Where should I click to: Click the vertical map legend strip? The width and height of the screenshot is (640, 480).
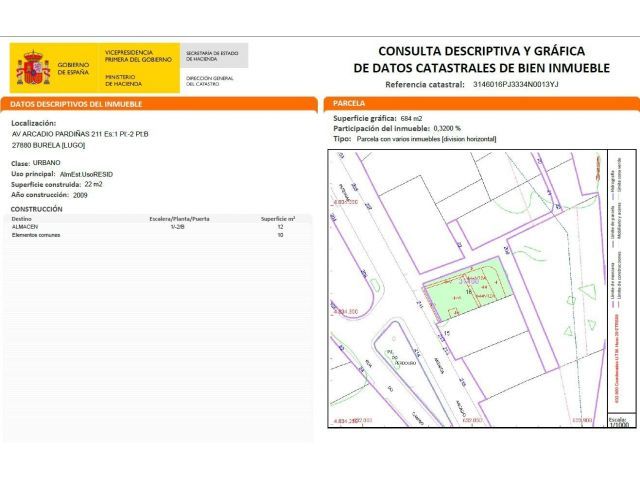pyautogui.click(x=622, y=282)
